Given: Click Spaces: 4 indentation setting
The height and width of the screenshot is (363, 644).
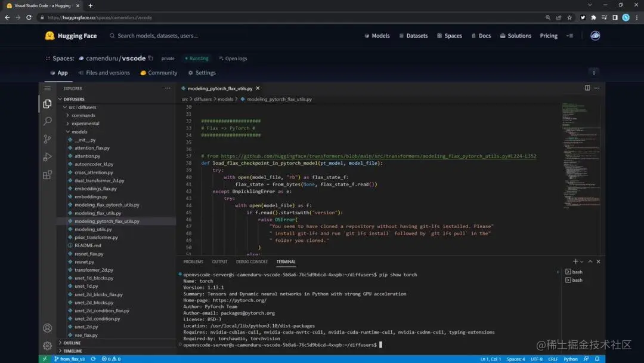Looking at the screenshot, I should (515, 359).
